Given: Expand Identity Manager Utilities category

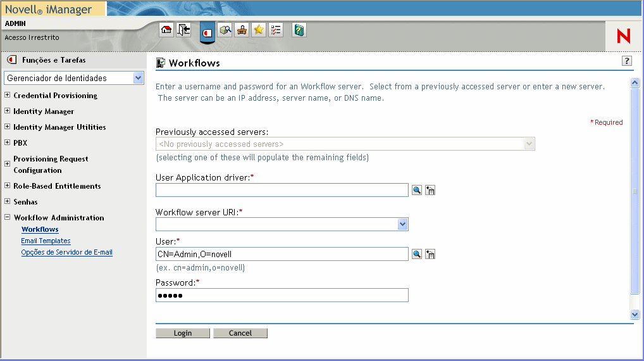Looking at the screenshot, I should click(7, 127).
